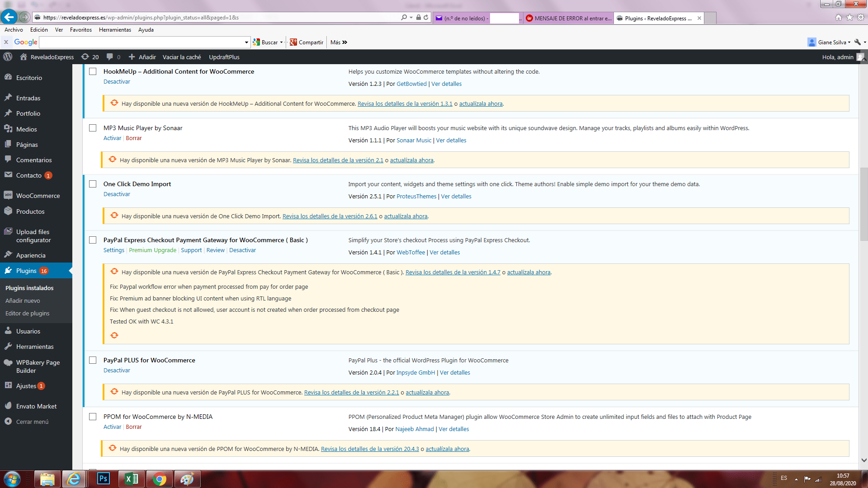Check the PPOM for WooCommerce checkbox
The height and width of the screenshot is (488, 868).
tap(93, 417)
